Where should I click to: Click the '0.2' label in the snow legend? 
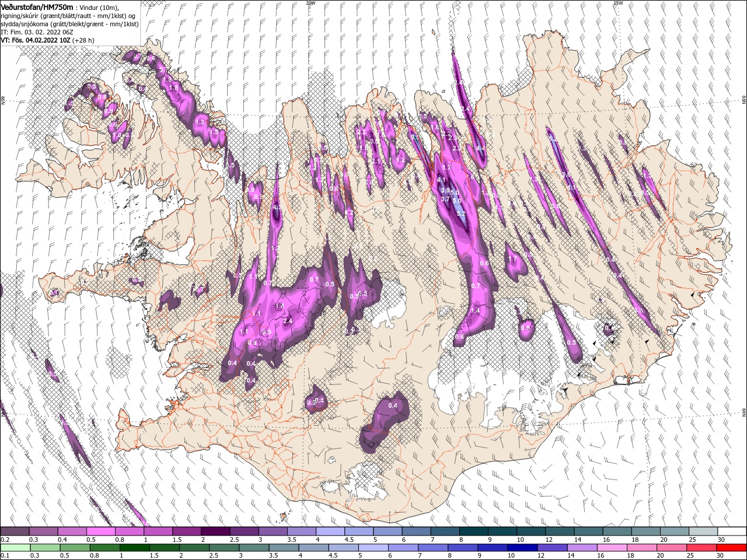coord(5,540)
